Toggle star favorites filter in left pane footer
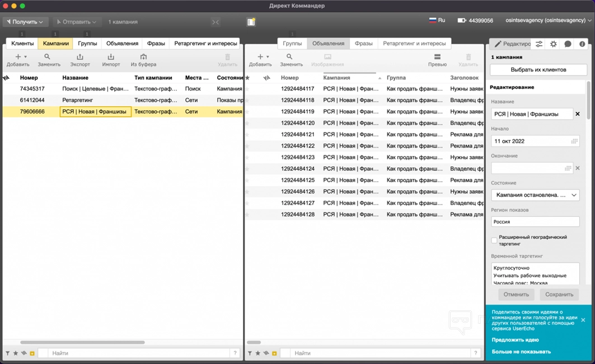 coord(16,353)
